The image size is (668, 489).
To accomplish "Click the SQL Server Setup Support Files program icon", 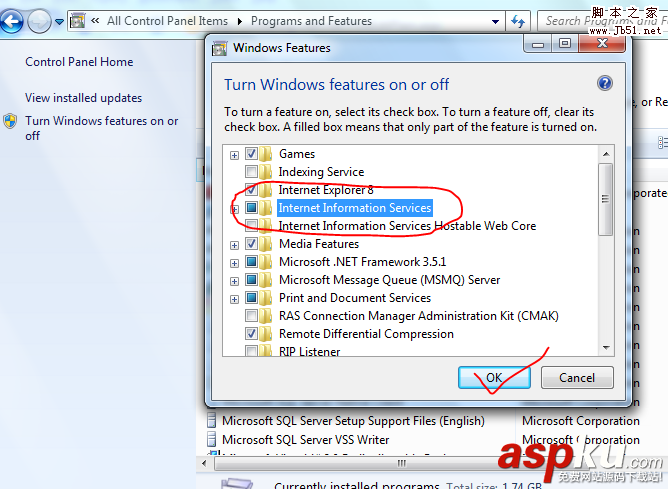I will [x=211, y=420].
